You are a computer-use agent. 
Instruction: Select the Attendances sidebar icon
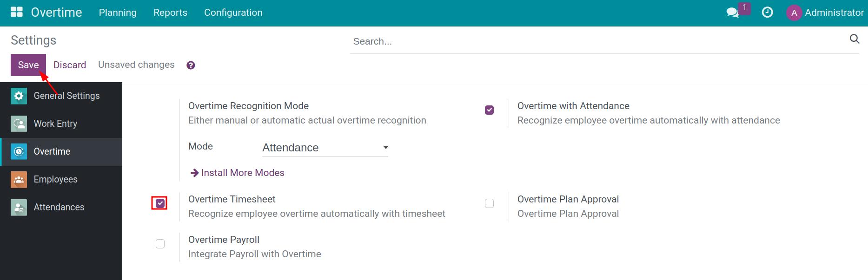(19, 207)
